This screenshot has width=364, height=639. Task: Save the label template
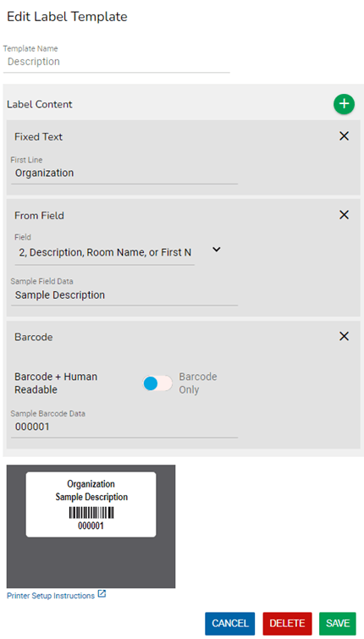click(338, 624)
